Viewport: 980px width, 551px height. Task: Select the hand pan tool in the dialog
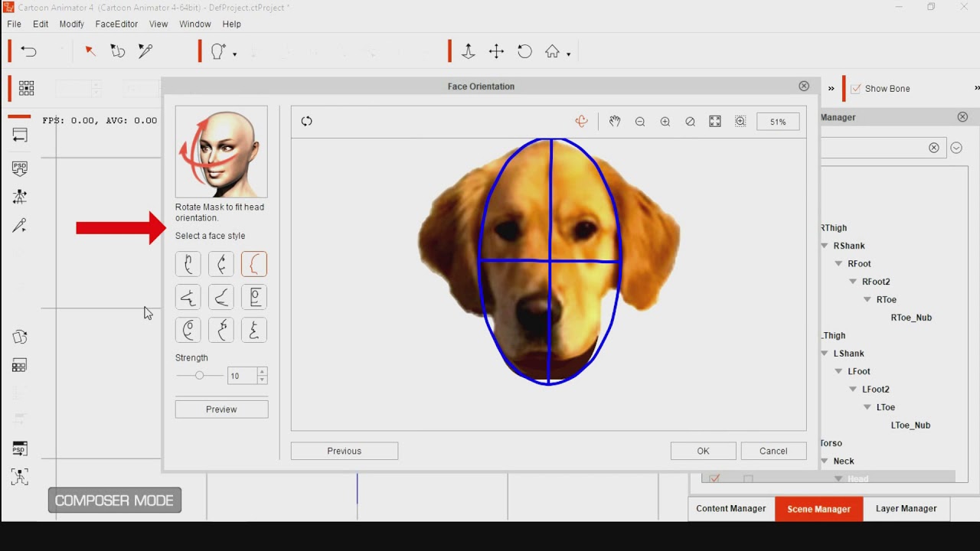coord(615,121)
